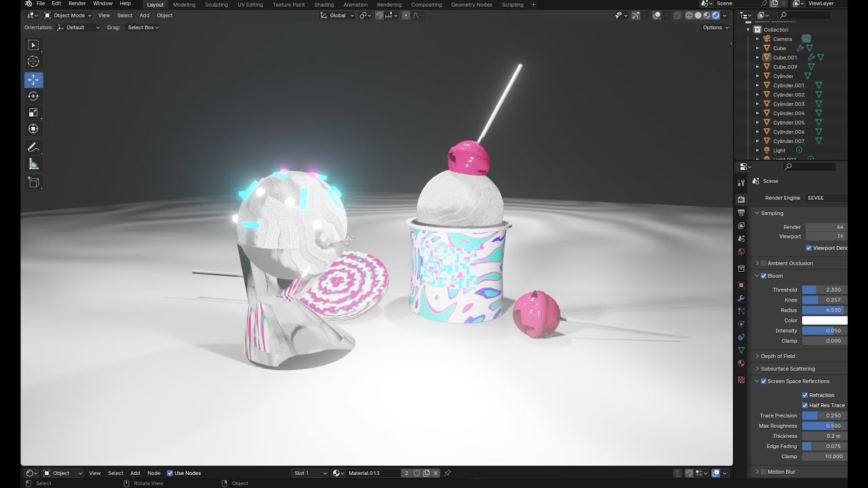Click the Material.013 name field

tap(373, 473)
